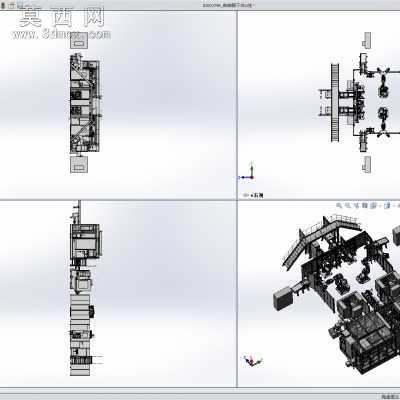Viewport: 400px width, 400px height.
Task: Click the zoom-to-fit magnifier icon in heads-up toolbar
Action: [339, 205]
